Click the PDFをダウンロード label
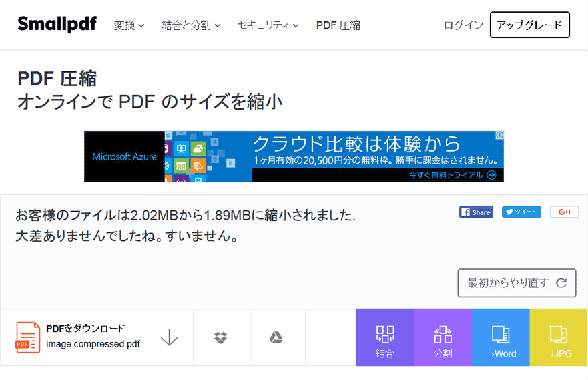 click(x=85, y=328)
